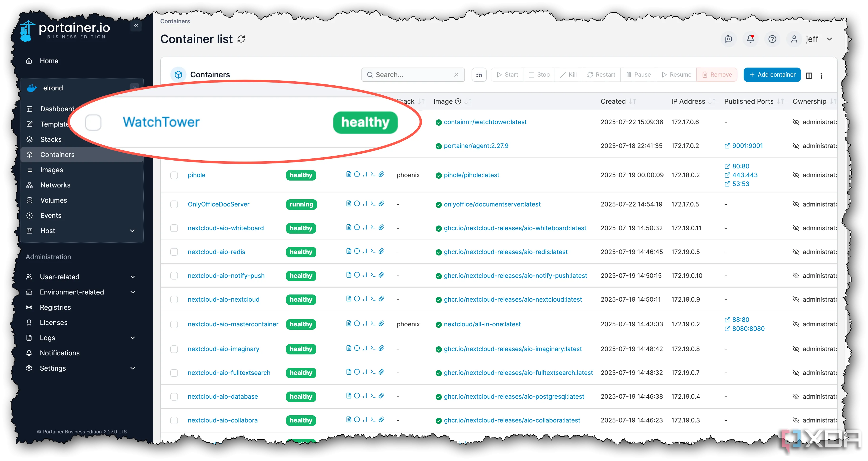Select the OnlyOfficeDocServer checkbox
Screen dimensions: 868x461
(x=174, y=205)
